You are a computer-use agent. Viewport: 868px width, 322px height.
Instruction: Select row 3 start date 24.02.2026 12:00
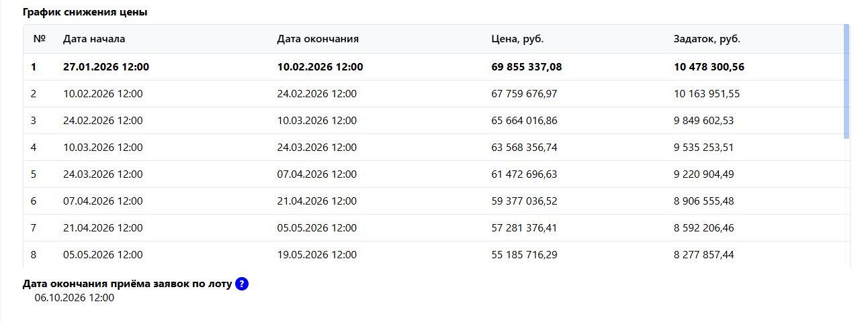103,121
